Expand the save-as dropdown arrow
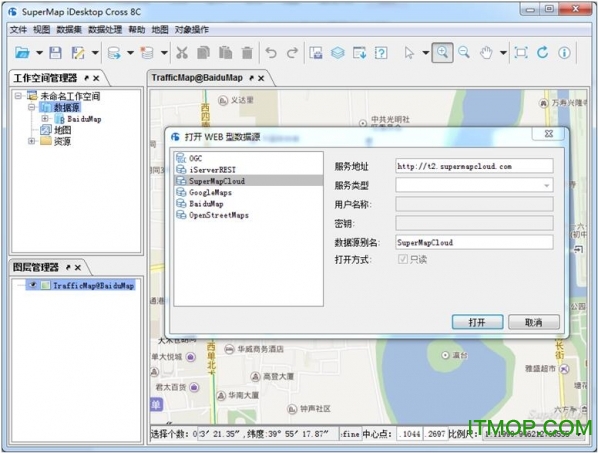This screenshot has height=453, width=598. coord(95,53)
